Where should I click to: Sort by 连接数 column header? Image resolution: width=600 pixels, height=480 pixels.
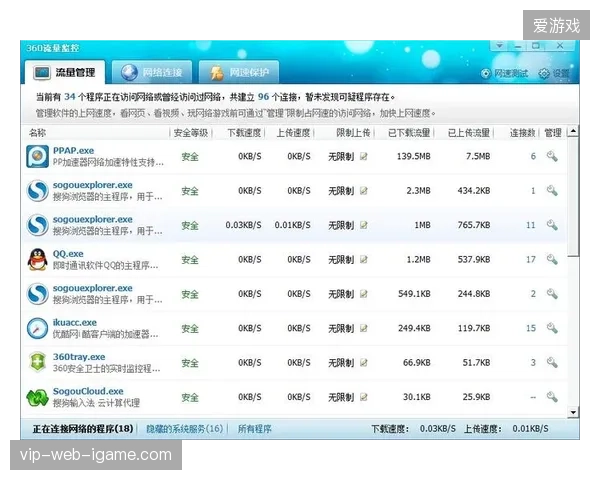pos(522,133)
